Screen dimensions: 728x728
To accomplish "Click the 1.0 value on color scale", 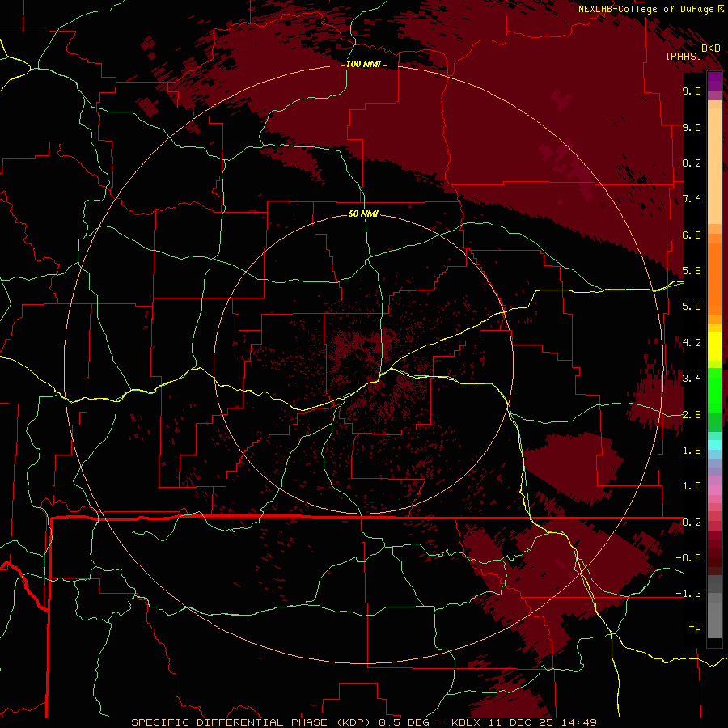I will (x=692, y=486).
